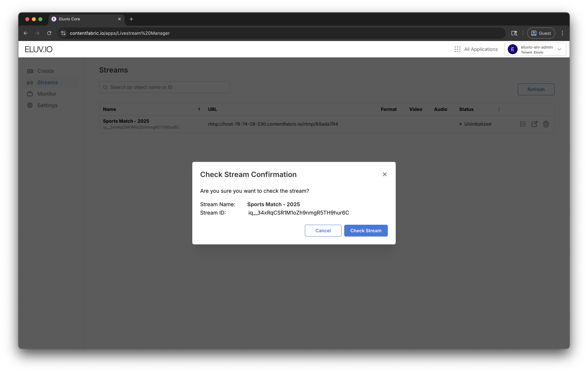The width and height of the screenshot is (588, 373).
Task: Delete the Sports Match stream
Action: pyautogui.click(x=546, y=124)
